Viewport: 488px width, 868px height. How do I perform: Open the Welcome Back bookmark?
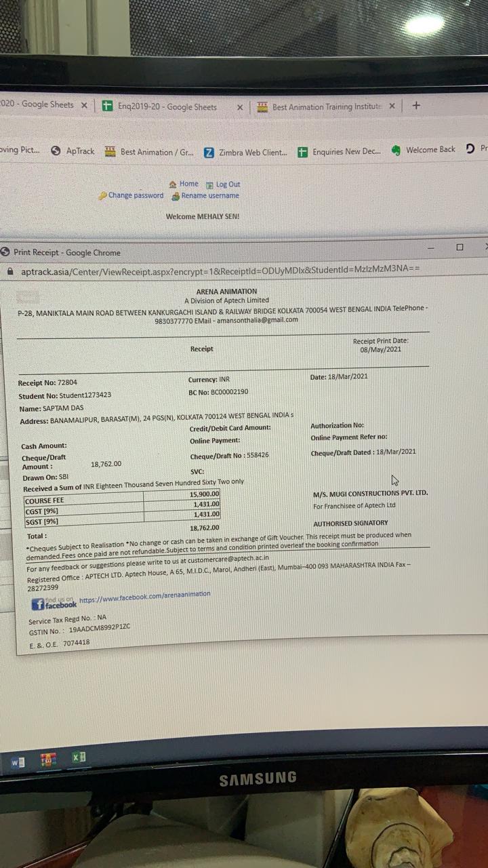point(424,150)
